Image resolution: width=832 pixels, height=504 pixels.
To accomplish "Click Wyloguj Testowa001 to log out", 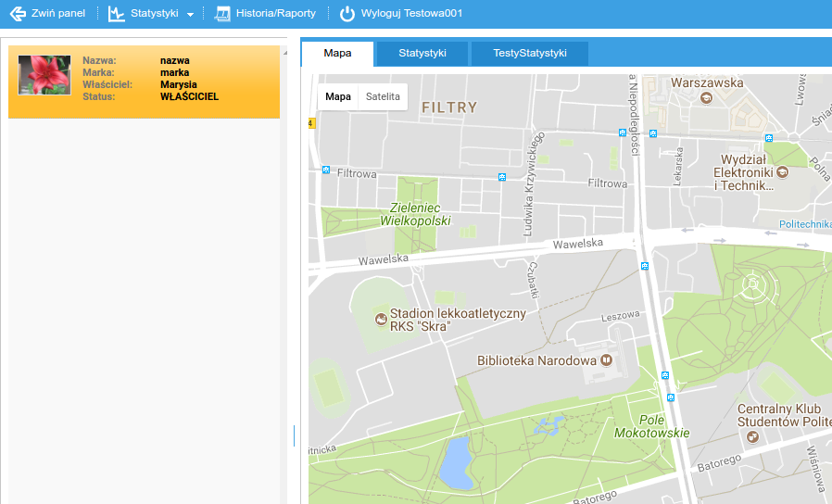I will 411,14.
